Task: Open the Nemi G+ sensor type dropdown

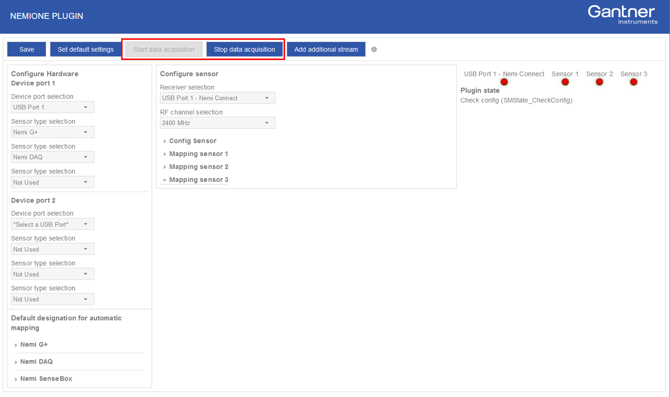Action: (53, 132)
